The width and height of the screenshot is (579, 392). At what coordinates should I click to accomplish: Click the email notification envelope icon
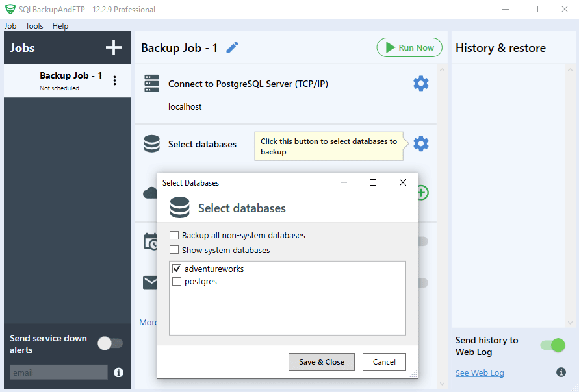coord(151,282)
